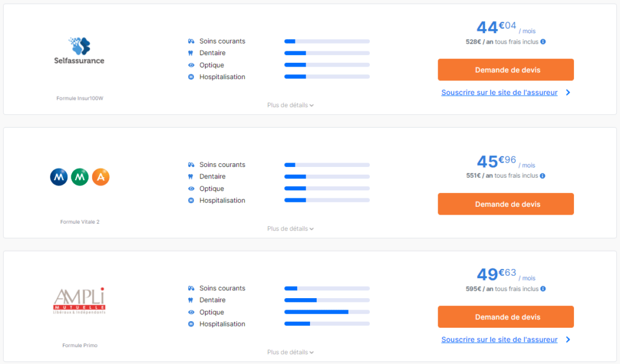Click the Dentaire tooth icon in Selfassurance card

pos(191,53)
